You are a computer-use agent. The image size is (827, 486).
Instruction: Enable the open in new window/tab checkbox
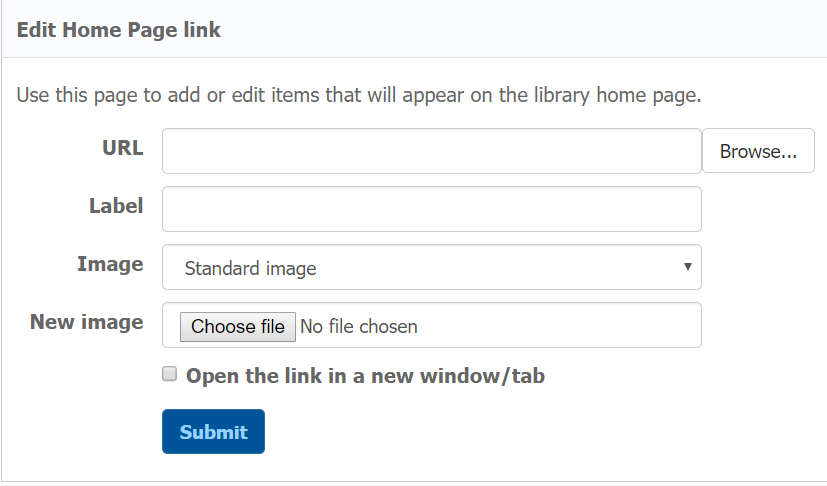[170, 375]
